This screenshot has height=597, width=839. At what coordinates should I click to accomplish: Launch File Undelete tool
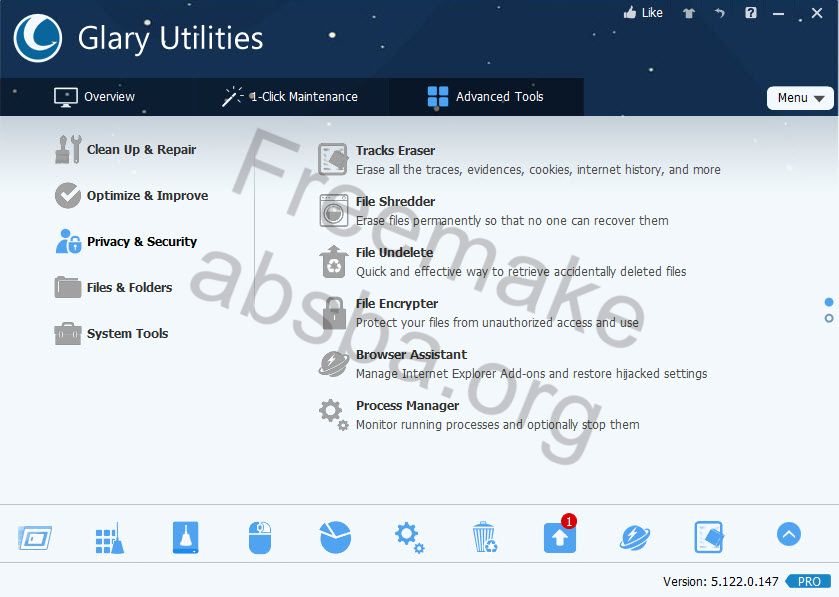[x=394, y=252]
